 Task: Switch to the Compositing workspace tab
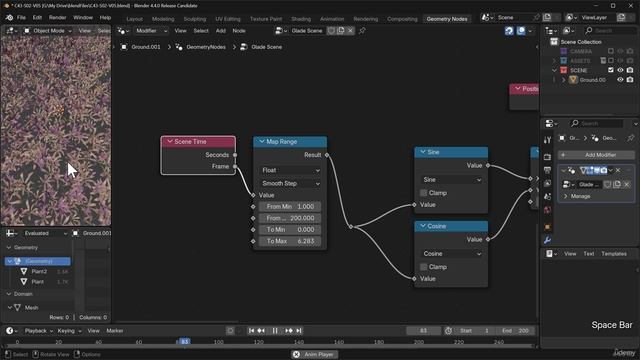(402, 19)
